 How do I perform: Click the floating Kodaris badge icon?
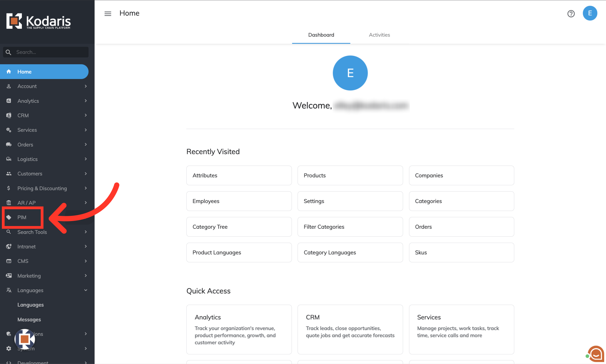tap(25, 339)
